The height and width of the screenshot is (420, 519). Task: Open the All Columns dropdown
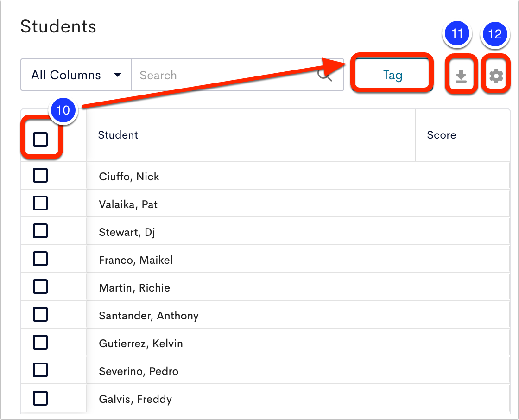[76, 75]
